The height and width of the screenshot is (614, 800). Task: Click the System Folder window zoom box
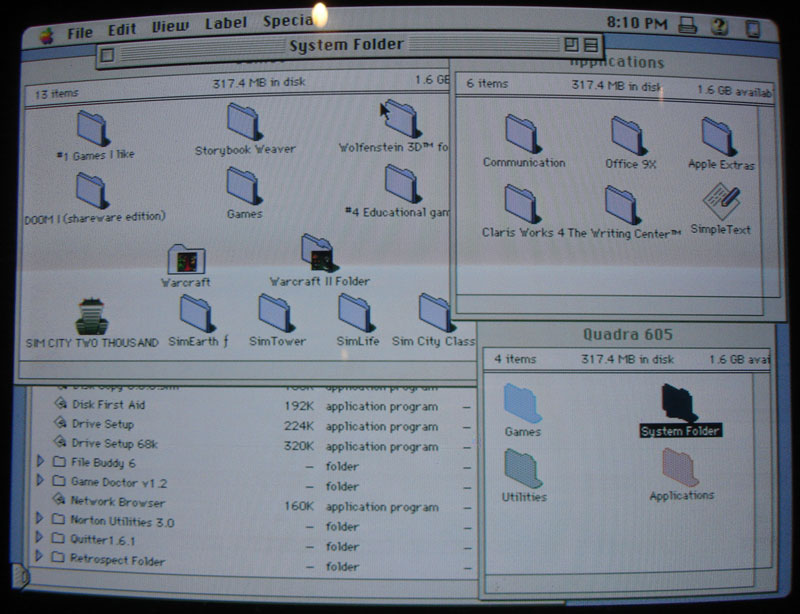[x=570, y=45]
